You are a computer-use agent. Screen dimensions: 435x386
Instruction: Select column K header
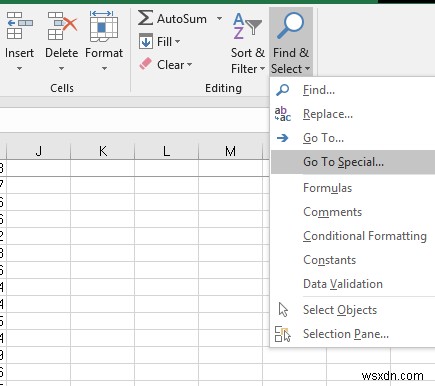coord(103,151)
